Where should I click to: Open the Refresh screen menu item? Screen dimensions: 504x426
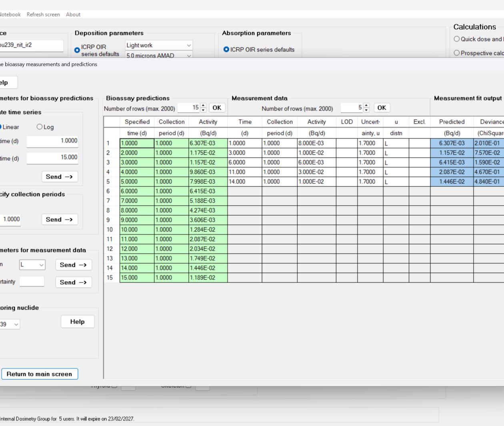coord(43,14)
